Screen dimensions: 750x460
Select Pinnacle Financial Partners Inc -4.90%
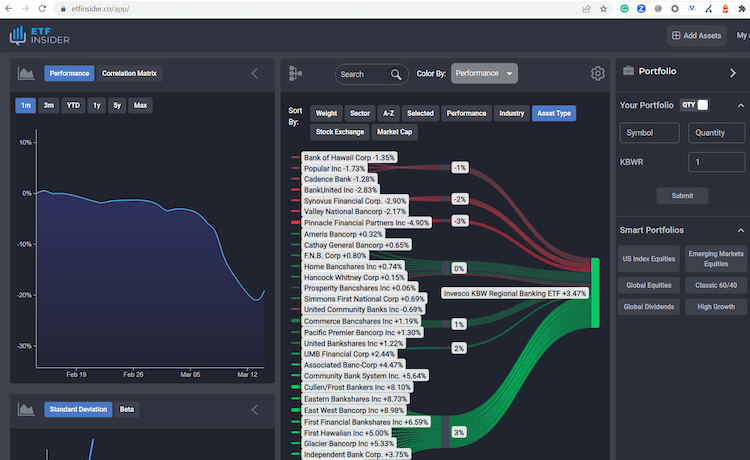[366, 223]
